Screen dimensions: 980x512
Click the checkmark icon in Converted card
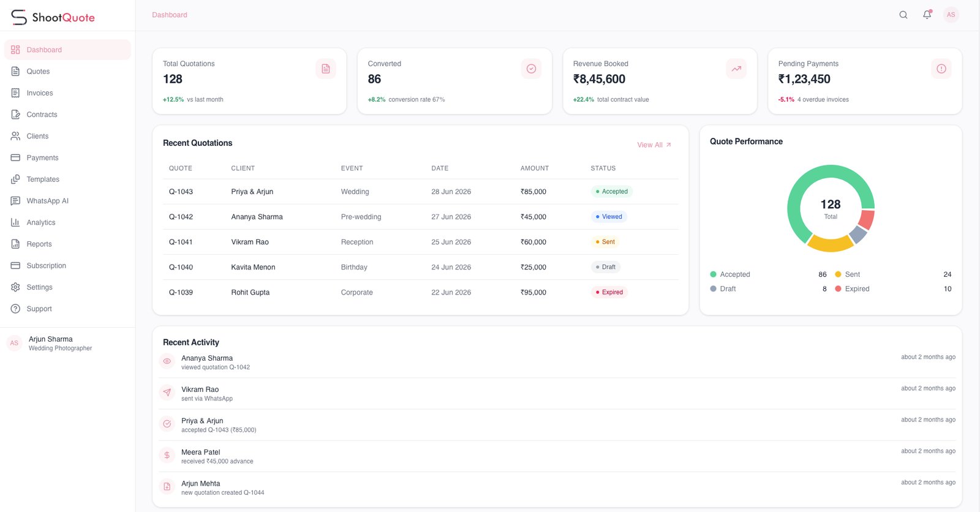point(531,69)
